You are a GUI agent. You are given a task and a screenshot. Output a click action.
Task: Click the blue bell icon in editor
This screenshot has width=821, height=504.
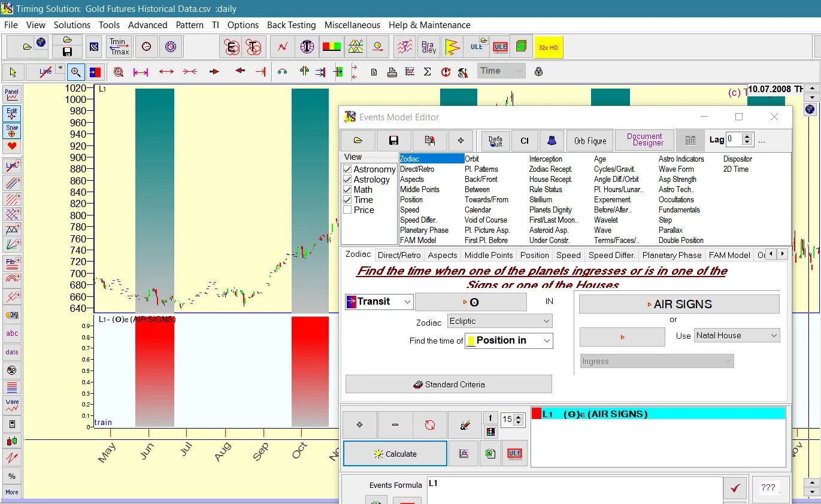tap(552, 141)
